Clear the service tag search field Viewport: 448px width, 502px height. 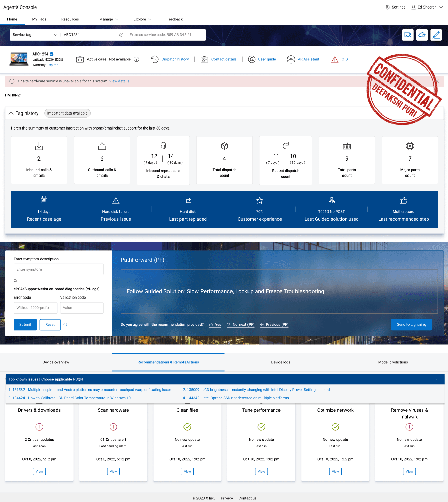pyautogui.click(x=121, y=35)
